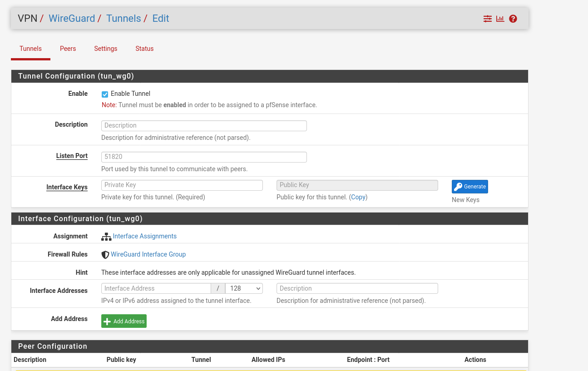Click the Interface Assignments network icon
Image resolution: width=588 pixels, height=371 pixels.
point(106,237)
